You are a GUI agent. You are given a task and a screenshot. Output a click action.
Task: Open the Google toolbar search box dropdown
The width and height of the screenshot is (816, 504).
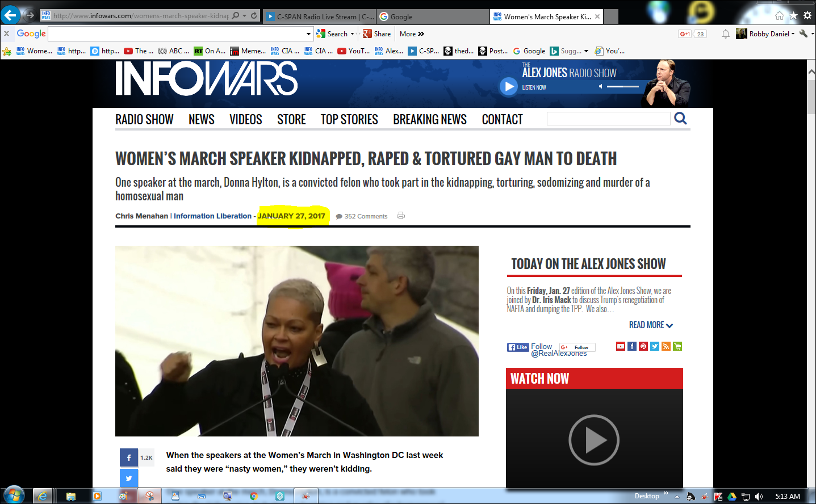[308, 34]
